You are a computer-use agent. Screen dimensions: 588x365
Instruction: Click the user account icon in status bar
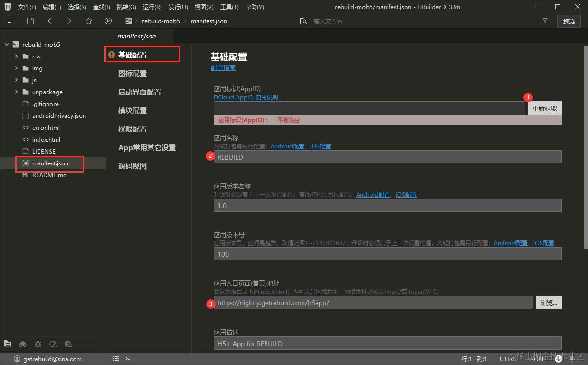click(18, 359)
